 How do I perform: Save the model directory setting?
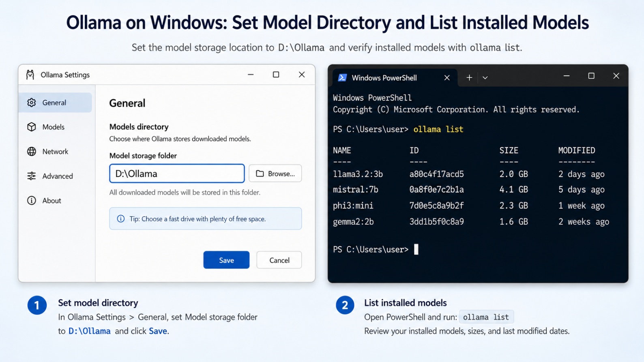226,260
